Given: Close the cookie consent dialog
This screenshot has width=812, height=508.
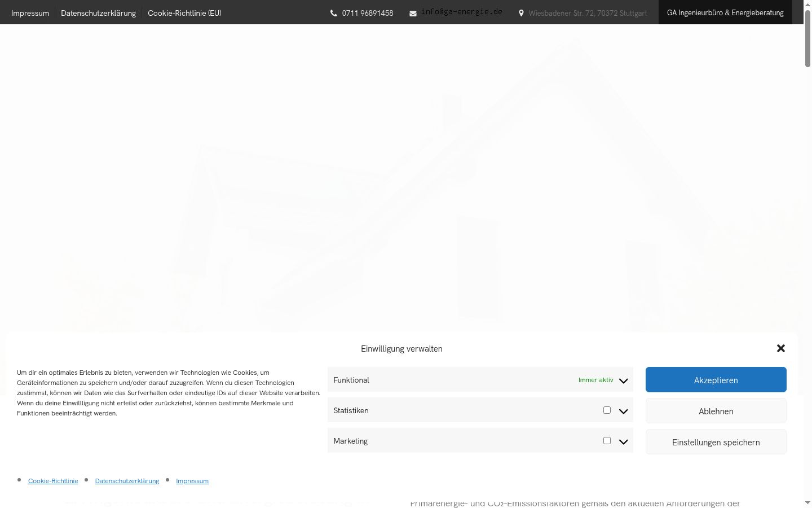Looking at the screenshot, I should (781, 348).
